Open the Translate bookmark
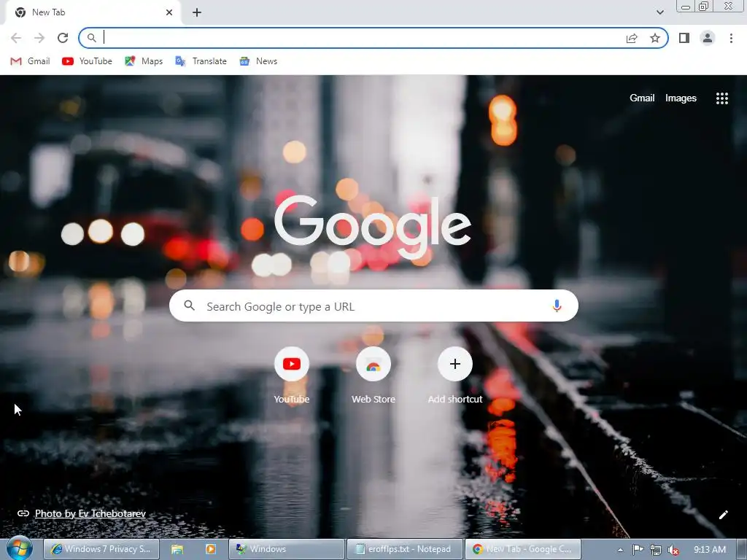The image size is (747, 560). click(201, 61)
